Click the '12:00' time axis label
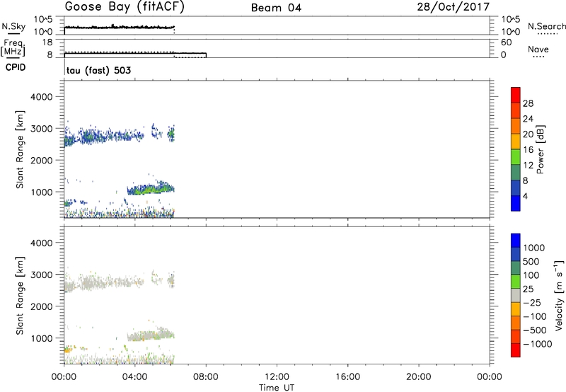This screenshot has width=566, height=392. (x=277, y=377)
